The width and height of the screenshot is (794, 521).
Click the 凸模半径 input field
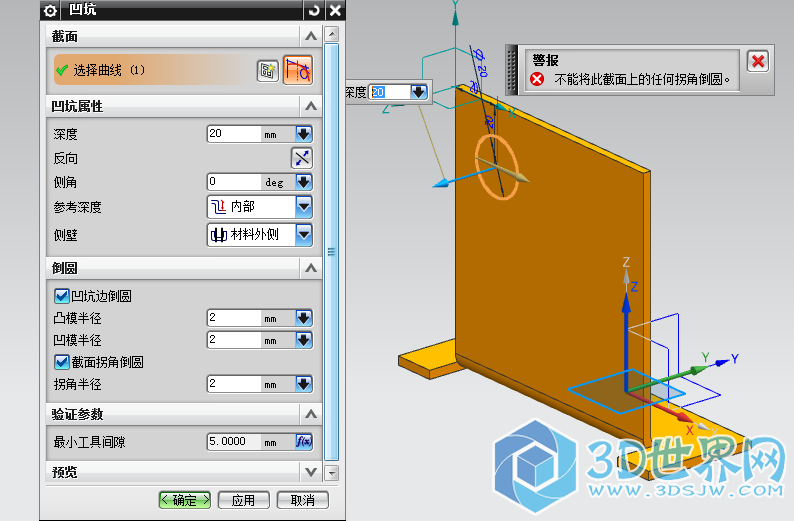pyautogui.click(x=234, y=318)
